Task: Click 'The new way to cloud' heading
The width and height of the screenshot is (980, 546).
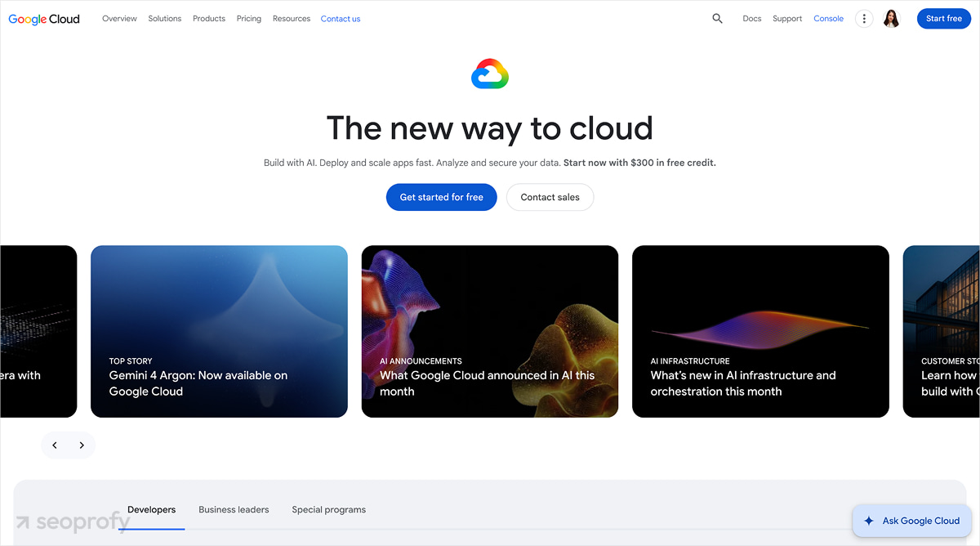Action: (490, 128)
